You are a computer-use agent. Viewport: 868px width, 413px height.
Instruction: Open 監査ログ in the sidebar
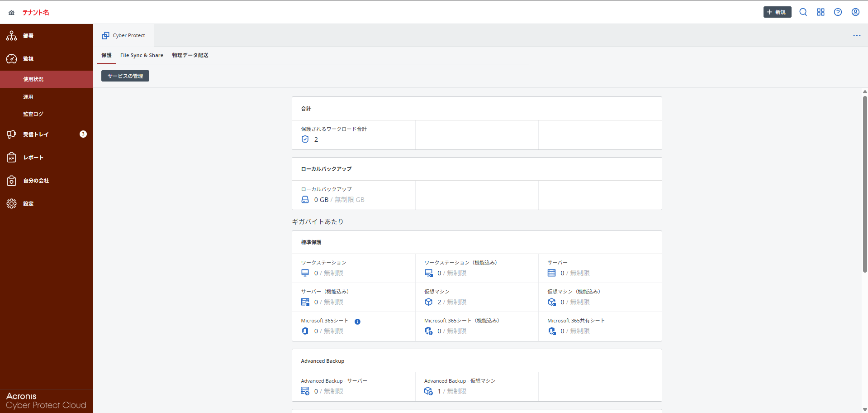tap(33, 114)
